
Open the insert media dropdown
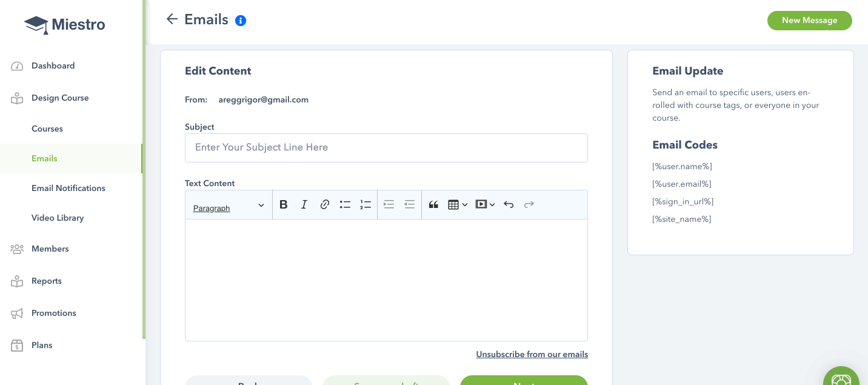(x=485, y=205)
